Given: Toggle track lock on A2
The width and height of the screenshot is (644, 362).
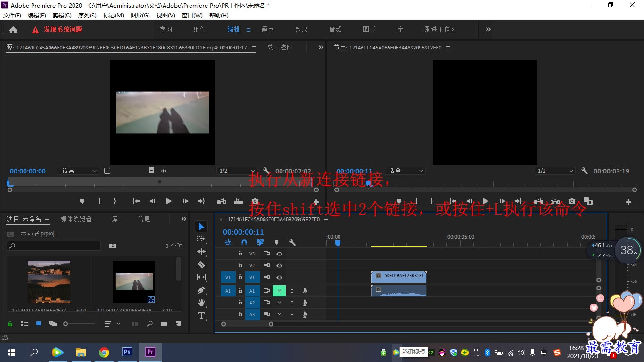Looking at the screenshot, I should click(x=240, y=303).
